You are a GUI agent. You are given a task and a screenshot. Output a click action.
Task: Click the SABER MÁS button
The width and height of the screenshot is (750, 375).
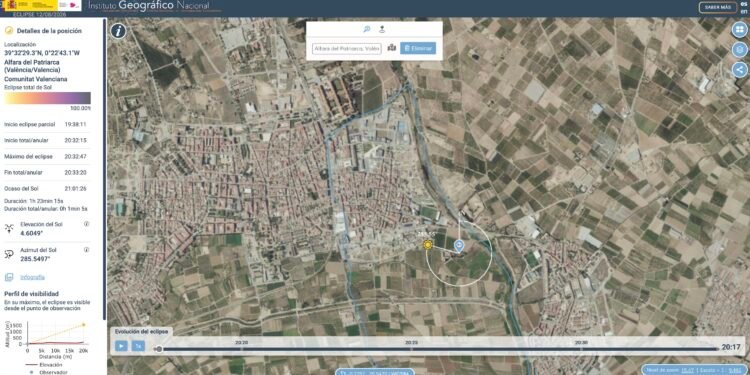pos(718,7)
